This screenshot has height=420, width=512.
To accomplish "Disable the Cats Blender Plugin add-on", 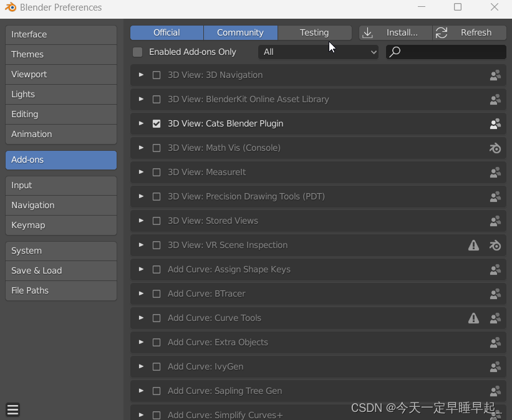I will (x=156, y=123).
